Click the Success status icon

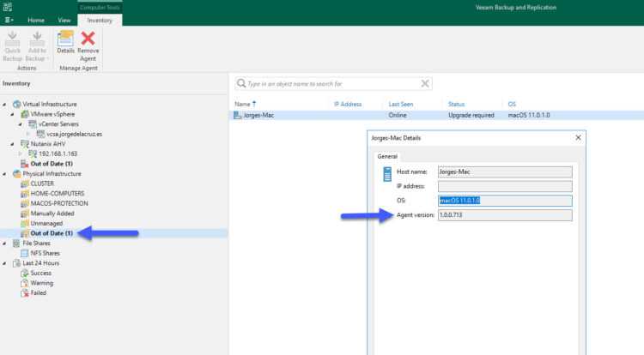(x=25, y=273)
